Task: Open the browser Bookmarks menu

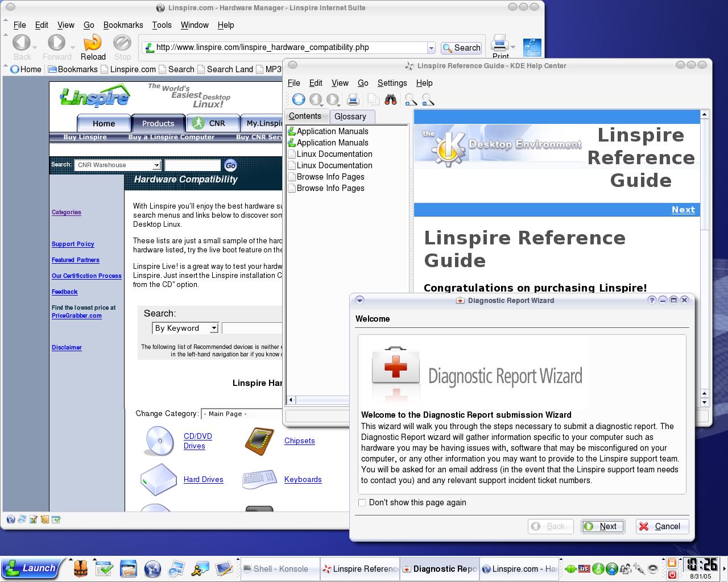Action: pos(123,25)
